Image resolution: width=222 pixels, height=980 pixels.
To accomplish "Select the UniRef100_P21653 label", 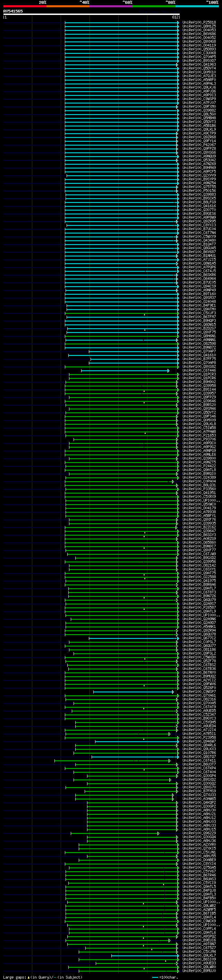I will pyautogui.click(x=199, y=435).
